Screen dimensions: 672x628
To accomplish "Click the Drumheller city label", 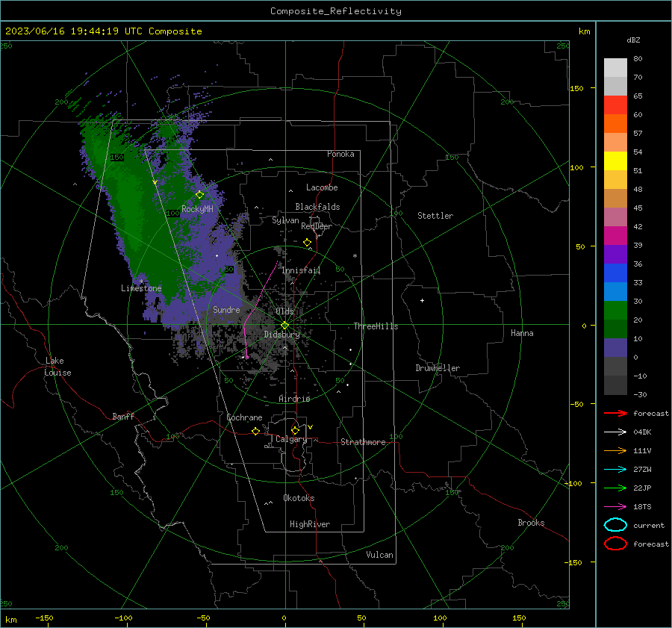I will 438,368.
